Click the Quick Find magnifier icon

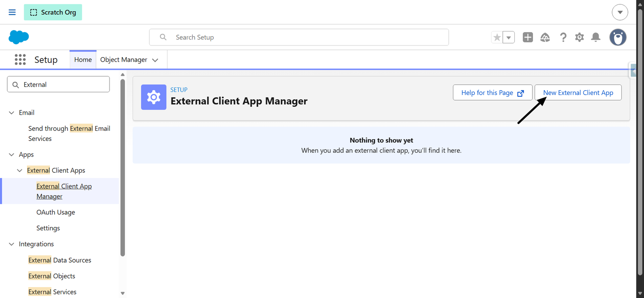pos(16,85)
